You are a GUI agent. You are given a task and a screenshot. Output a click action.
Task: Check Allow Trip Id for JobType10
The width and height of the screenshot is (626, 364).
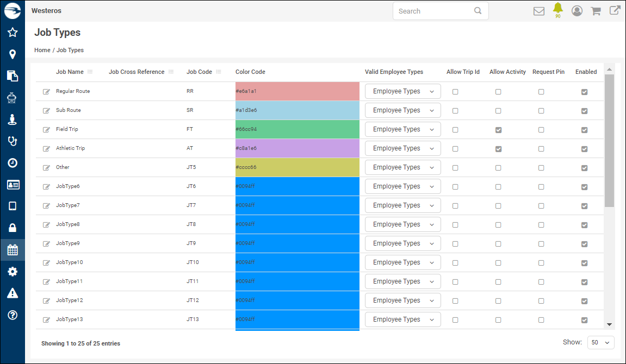click(x=455, y=263)
